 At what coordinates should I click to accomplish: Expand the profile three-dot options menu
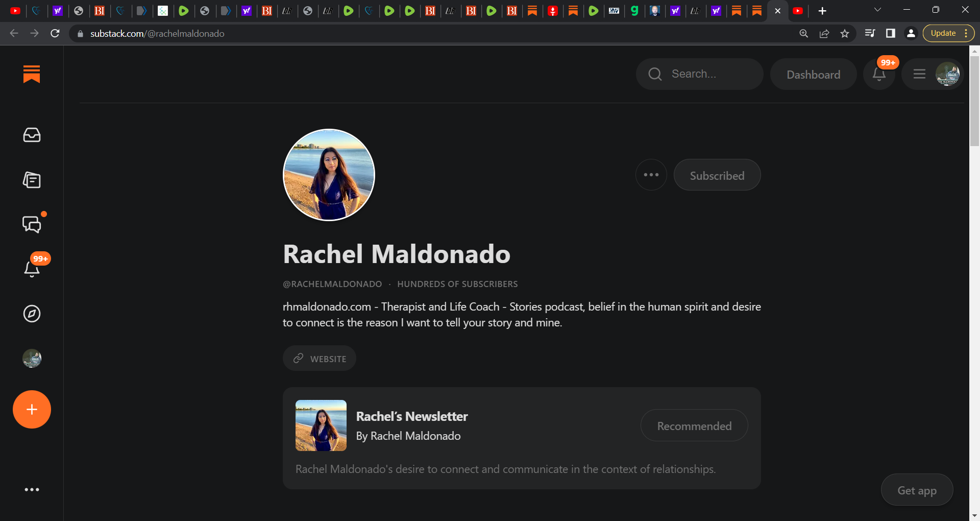pos(651,175)
